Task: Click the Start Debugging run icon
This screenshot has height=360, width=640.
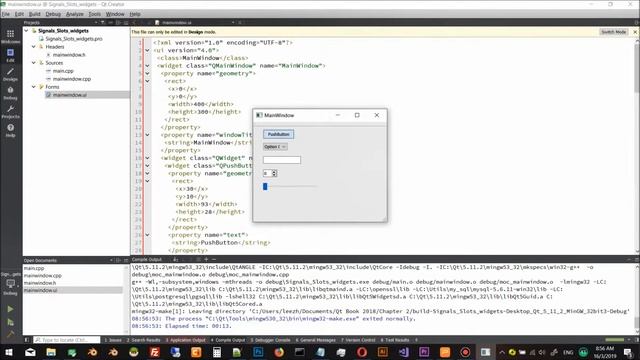Action: point(10,322)
